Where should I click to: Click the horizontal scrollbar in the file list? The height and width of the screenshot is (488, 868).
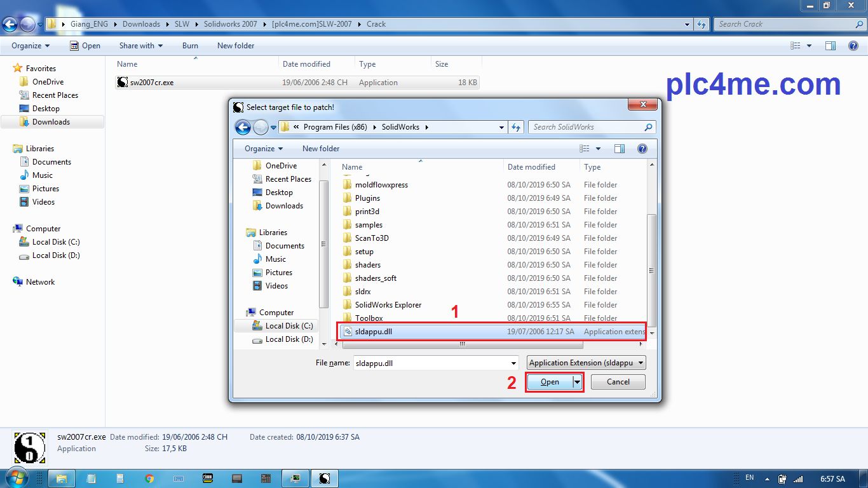coord(462,344)
